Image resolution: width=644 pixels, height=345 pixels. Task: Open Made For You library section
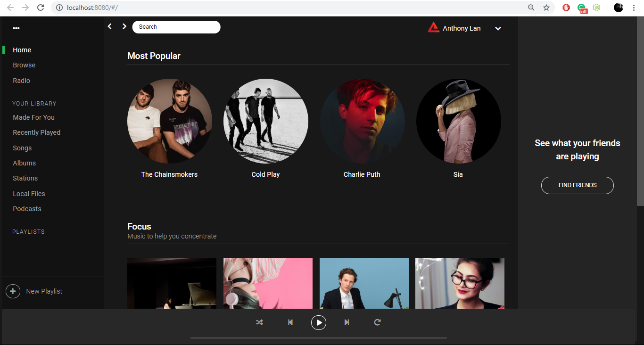33,117
